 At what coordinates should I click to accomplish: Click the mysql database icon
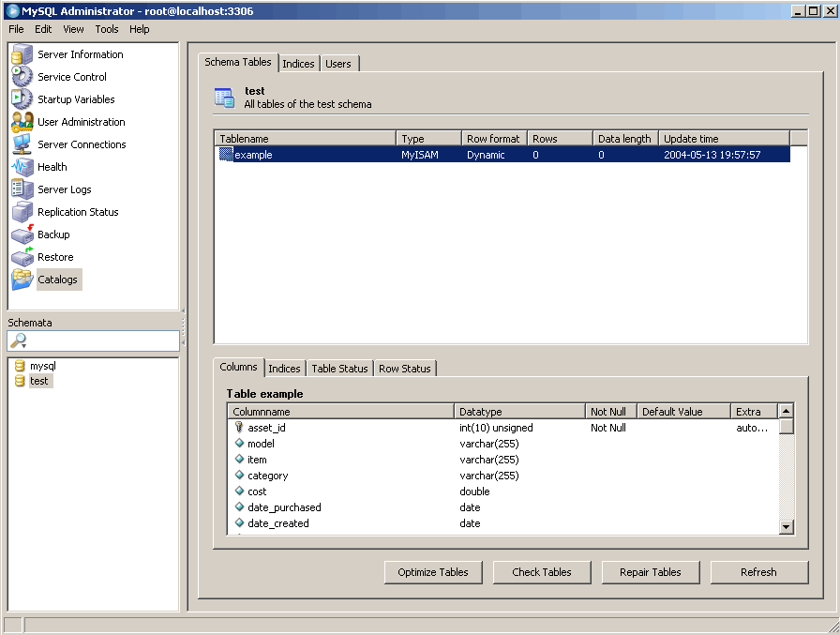(20, 366)
